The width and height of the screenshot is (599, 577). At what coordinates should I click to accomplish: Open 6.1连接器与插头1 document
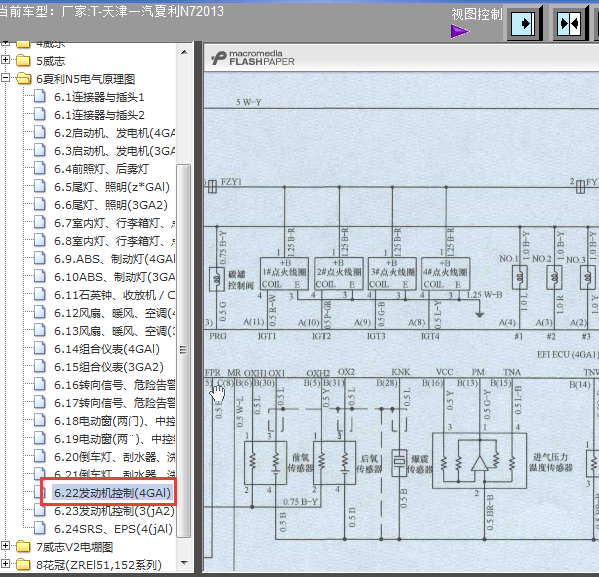(x=99, y=97)
